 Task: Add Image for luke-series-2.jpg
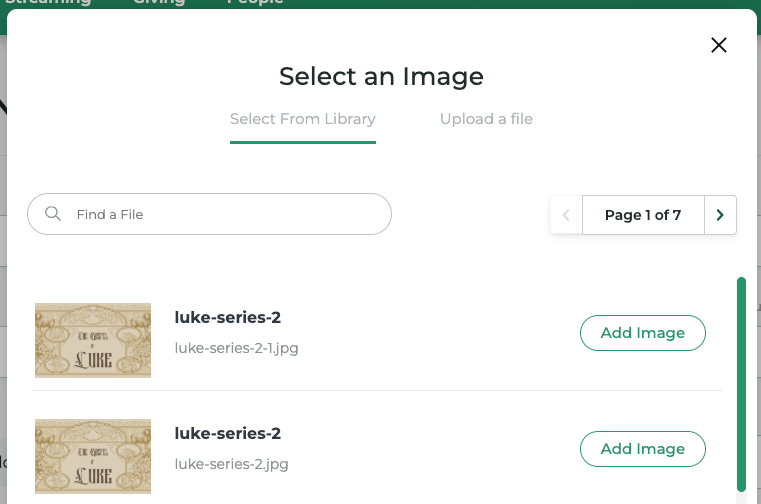coord(642,449)
